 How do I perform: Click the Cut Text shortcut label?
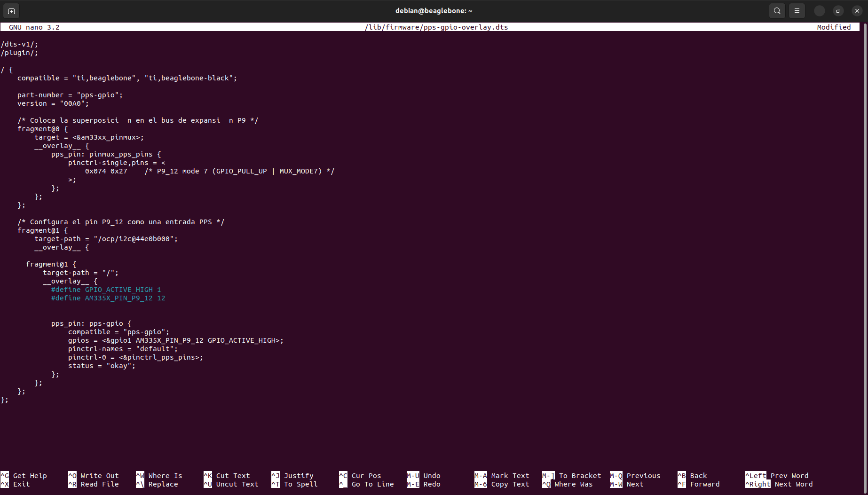[233, 476]
